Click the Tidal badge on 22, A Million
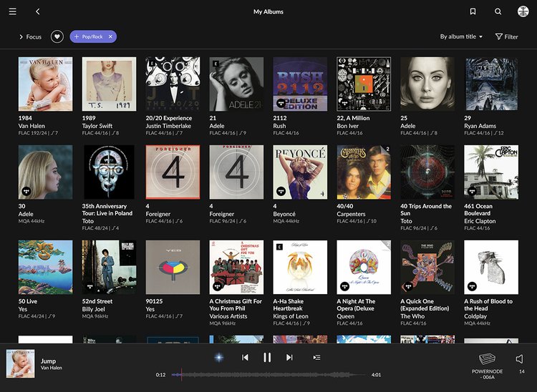 tap(345, 102)
